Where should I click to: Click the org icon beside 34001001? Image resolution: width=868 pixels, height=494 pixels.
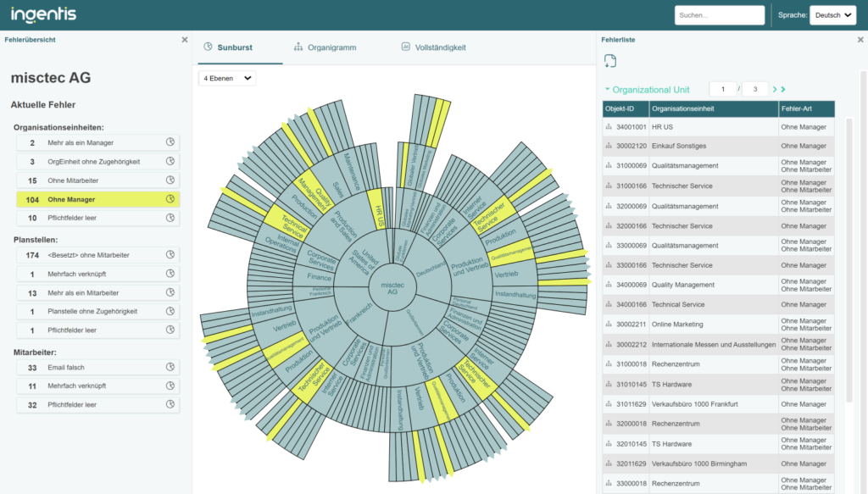pyautogui.click(x=609, y=127)
